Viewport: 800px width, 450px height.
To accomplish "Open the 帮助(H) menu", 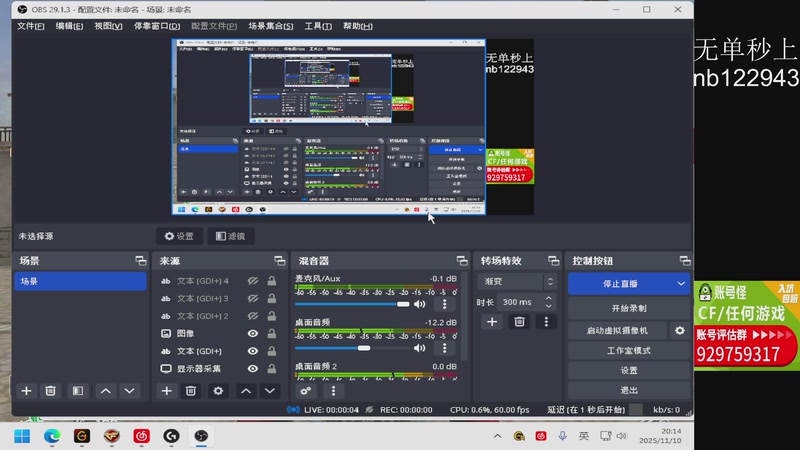I will pos(357,26).
